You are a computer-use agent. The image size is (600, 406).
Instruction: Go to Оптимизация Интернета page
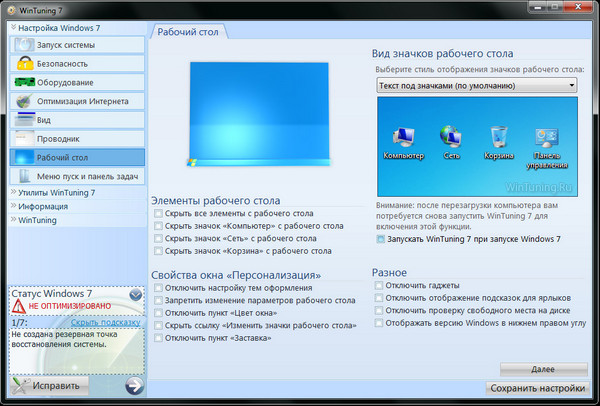point(77,101)
